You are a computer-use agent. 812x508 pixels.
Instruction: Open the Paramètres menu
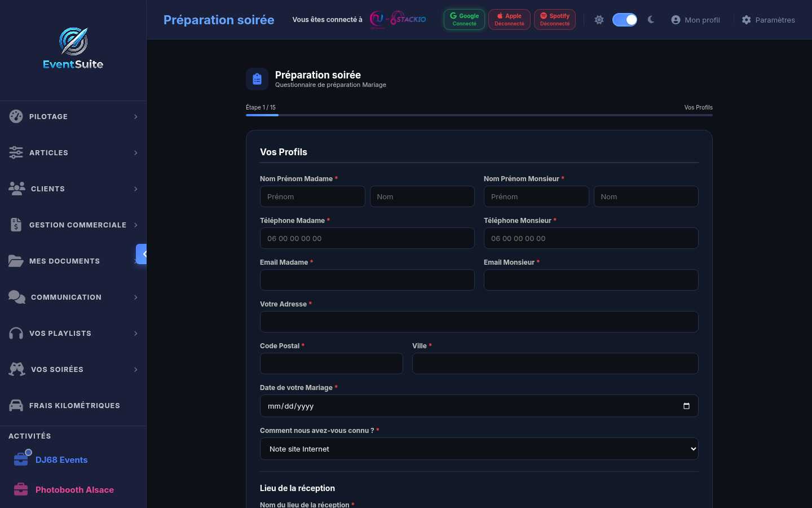point(768,19)
